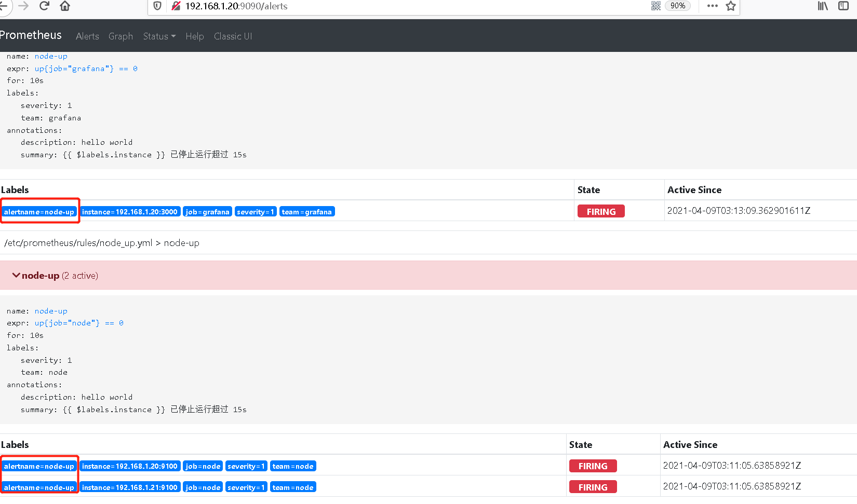Click the team=node label badge

click(293, 466)
